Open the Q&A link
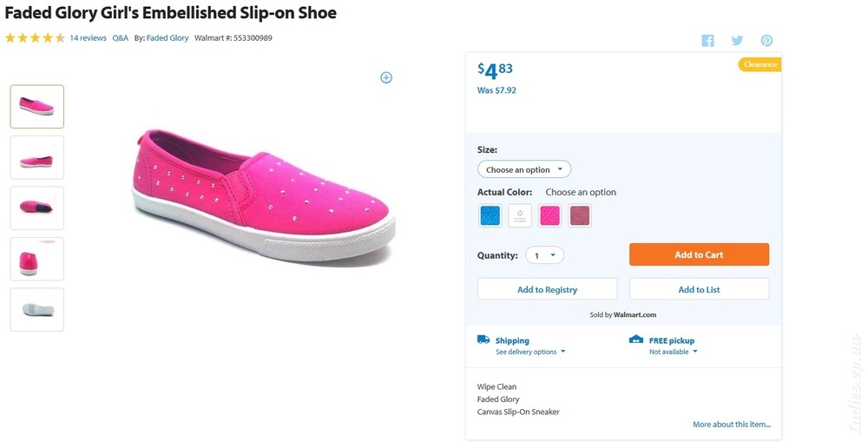868x442 pixels. coord(120,38)
